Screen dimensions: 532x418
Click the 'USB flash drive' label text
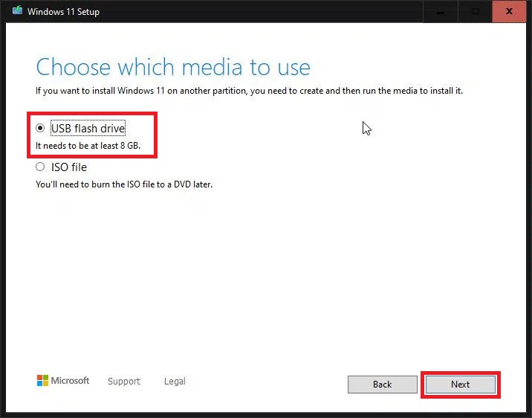(88, 129)
